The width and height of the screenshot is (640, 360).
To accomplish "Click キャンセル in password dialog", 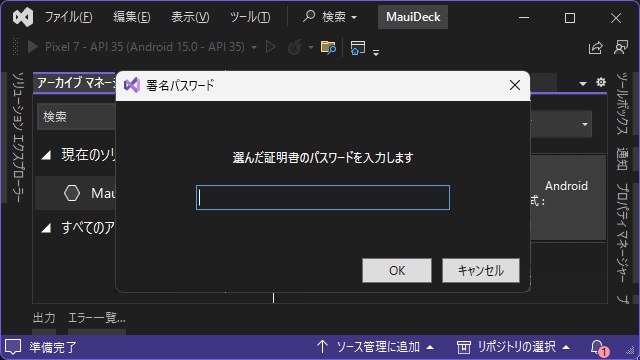I will (481, 270).
